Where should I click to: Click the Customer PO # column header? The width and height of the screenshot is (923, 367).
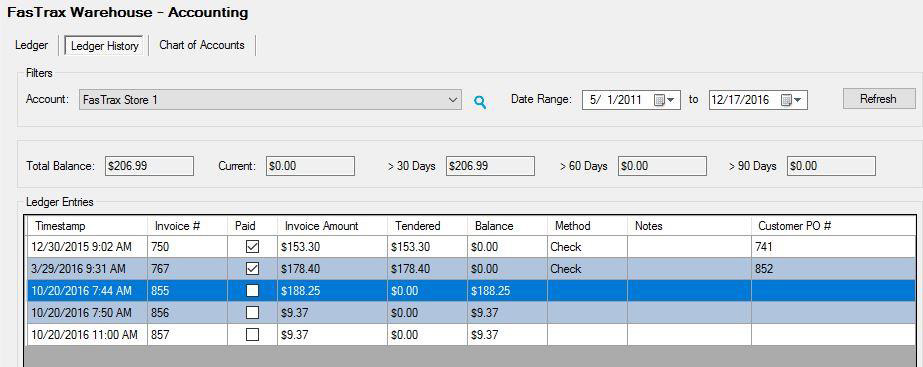(834, 226)
